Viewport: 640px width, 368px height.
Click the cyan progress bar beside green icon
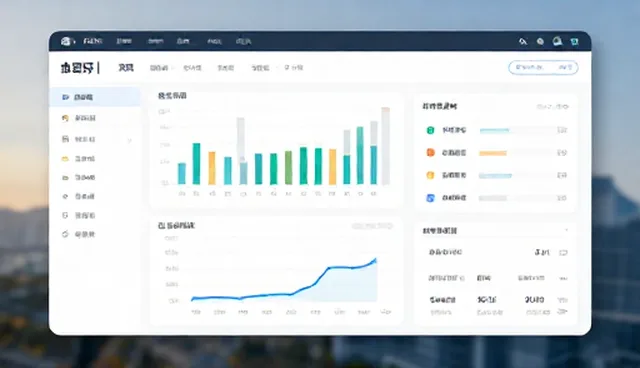[x=495, y=131]
